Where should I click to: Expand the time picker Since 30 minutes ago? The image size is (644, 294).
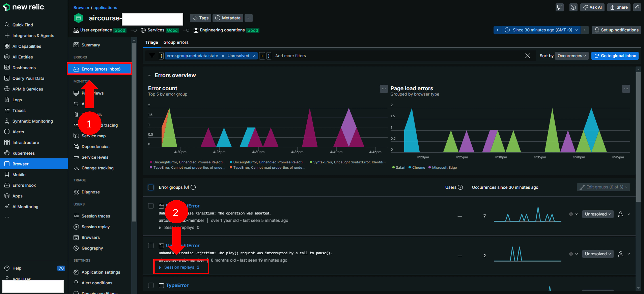[541, 30]
